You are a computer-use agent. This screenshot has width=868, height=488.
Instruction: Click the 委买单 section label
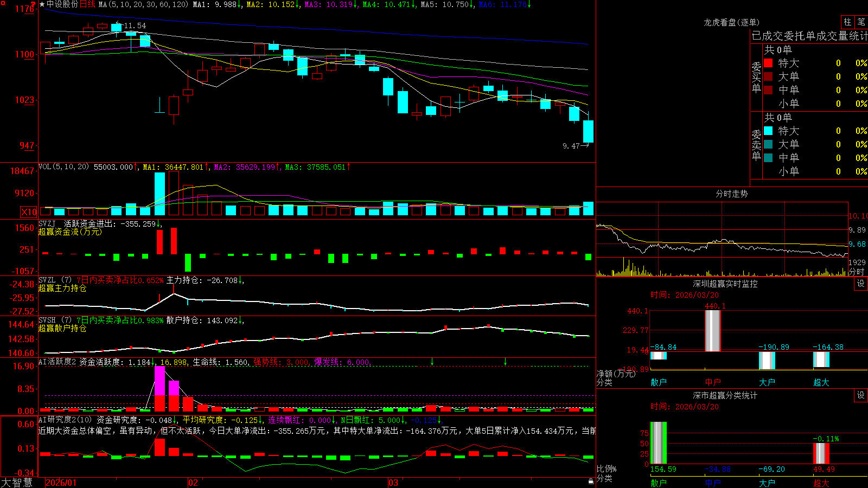[756, 78]
